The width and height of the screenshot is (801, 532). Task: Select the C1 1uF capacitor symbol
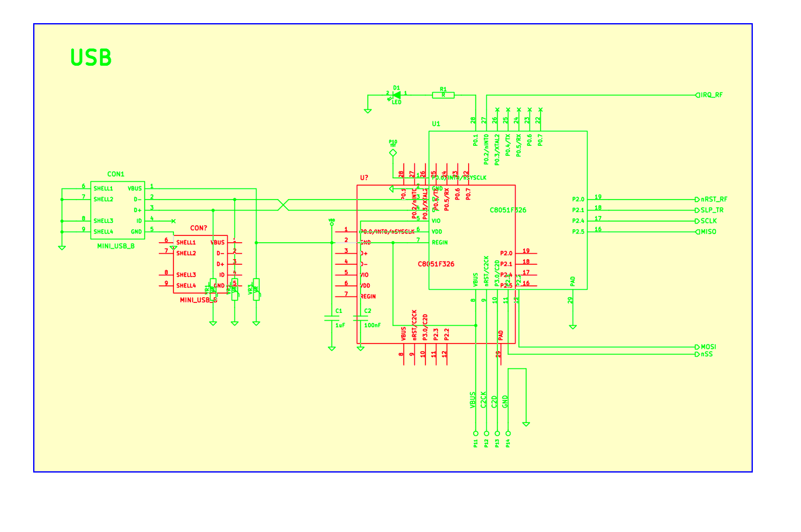(331, 318)
